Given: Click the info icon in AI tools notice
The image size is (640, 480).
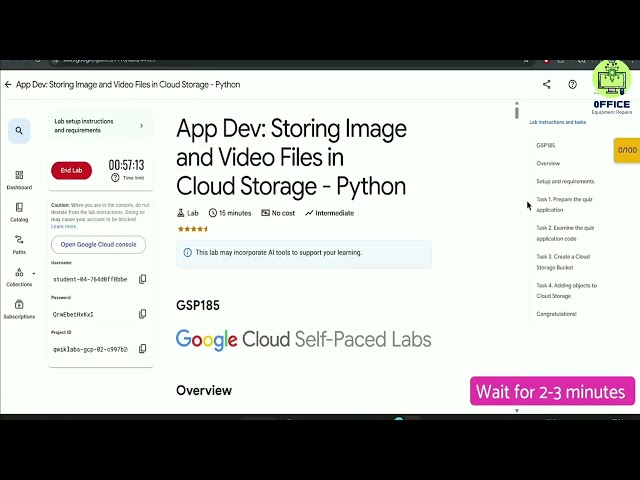Looking at the screenshot, I should click(x=188, y=253).
